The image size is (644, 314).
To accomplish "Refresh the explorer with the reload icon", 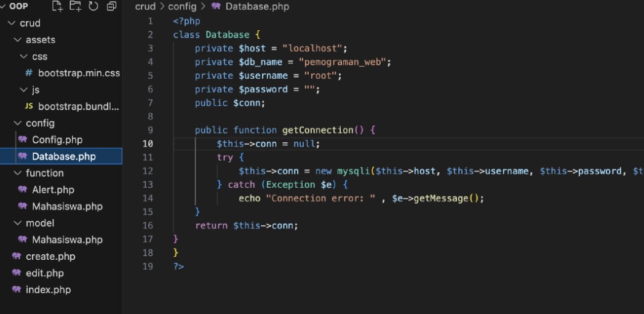I will click(93, 6).
